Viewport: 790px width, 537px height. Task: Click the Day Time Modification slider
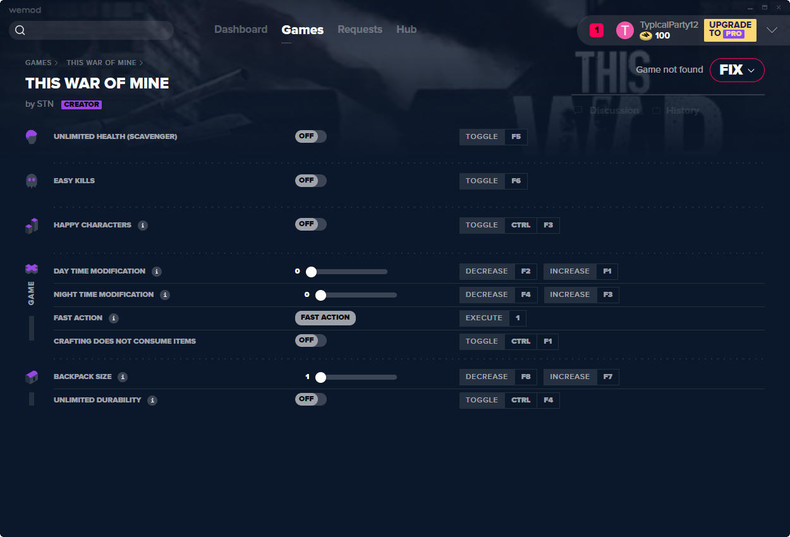pos(347,272)
